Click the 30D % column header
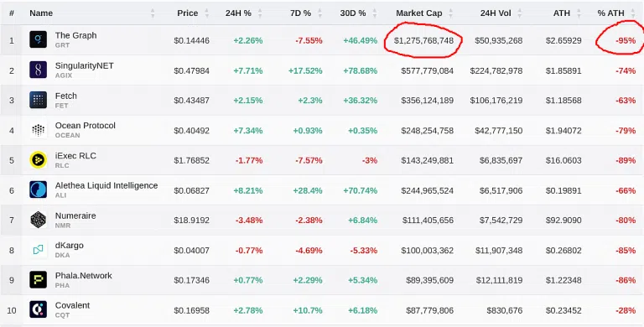 coord(353,13)
